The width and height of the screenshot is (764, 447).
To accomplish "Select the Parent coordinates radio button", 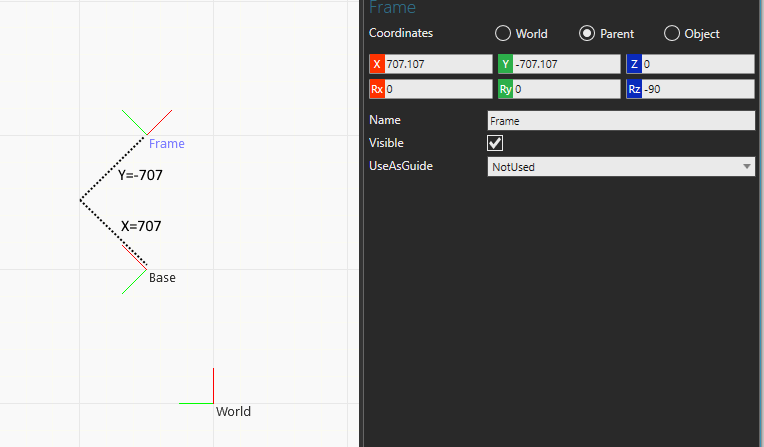I will tap(587, 33).
